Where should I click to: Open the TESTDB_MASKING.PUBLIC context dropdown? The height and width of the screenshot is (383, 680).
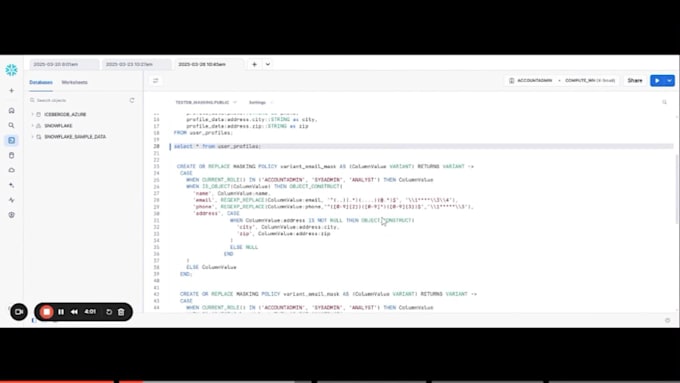(x=206, y=102)
